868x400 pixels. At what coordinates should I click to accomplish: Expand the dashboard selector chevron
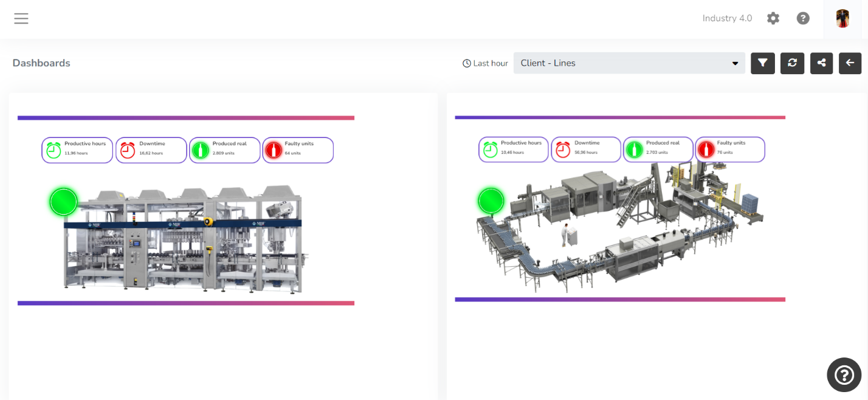[x=734, y=63]
